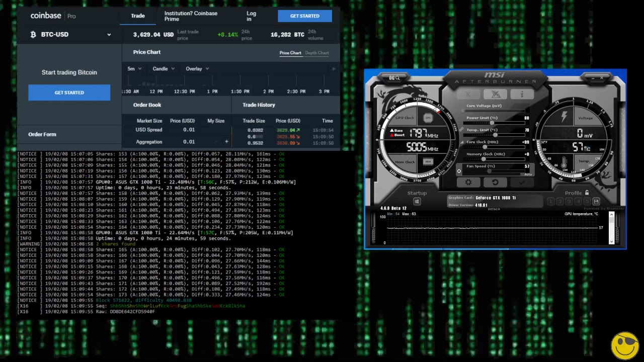Switch to Price Chart tab

click(x=290, y=53)
